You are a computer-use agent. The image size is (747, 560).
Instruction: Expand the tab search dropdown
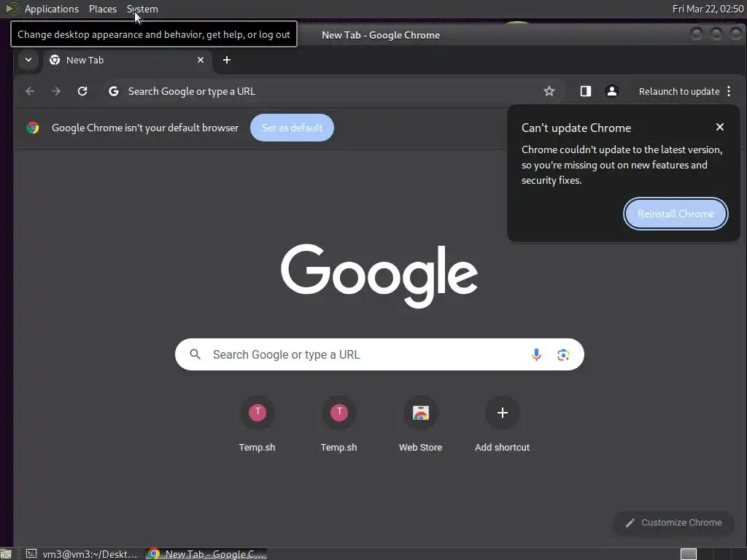point(28,60)
